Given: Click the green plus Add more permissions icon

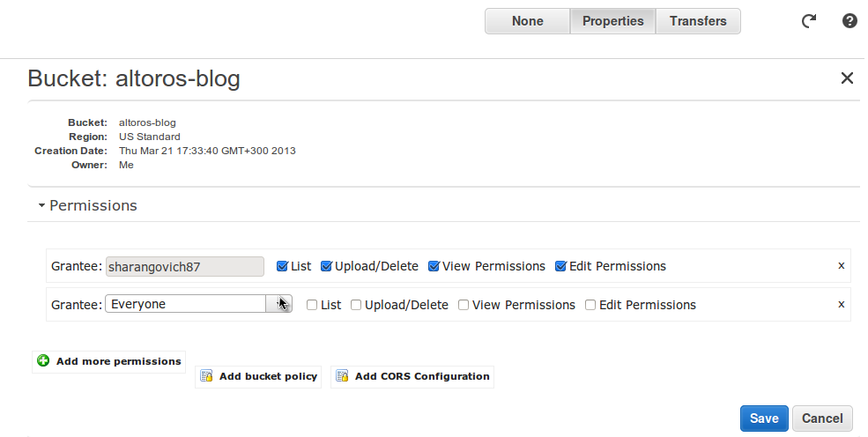Looking at the screenshot, I should pyautogui.click(x=43, y=361).
